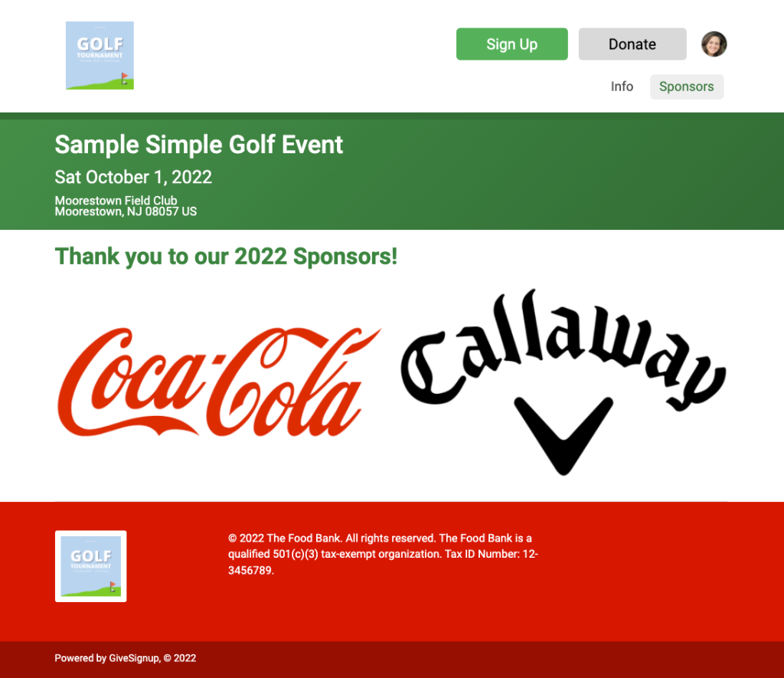Open the user profile avatar
The image size is (784, 678).
[x=714, y=44]
